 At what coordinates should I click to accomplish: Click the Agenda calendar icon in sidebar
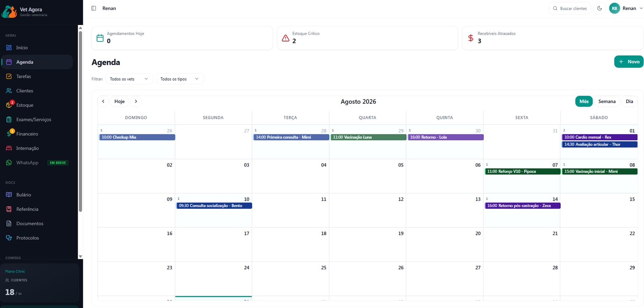click(x=9, y=62)
